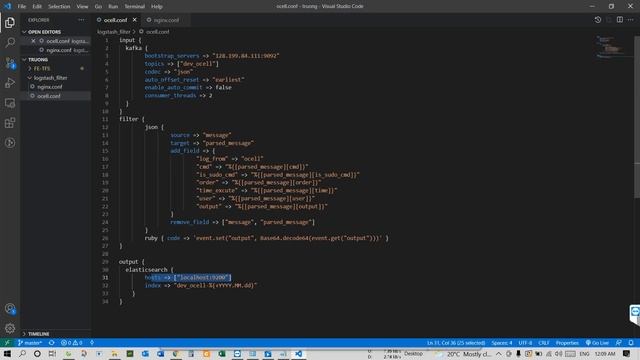Open the Run menu
This screenshot has width=640, height=360.
point(113,7)
